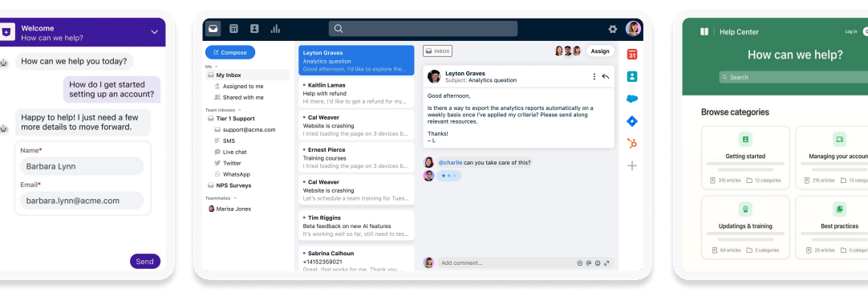Viewport: 868px width, 301px height.
Task: Click the INBOX tag label
Action: pyautogui.click(x=437, y=51)
